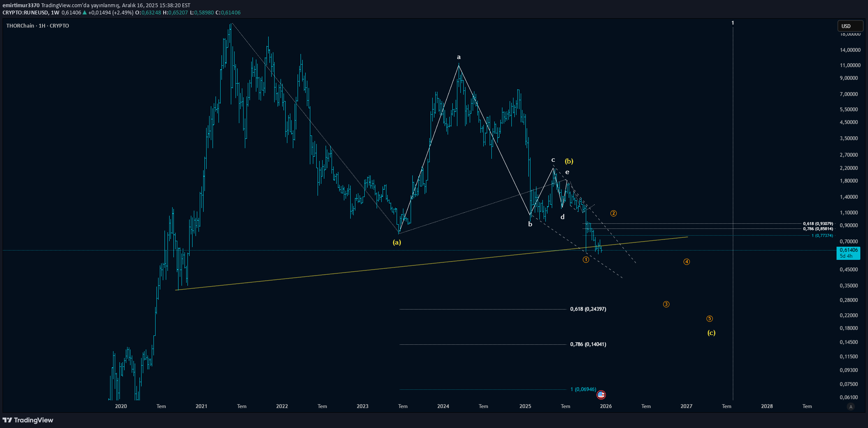
Task: Select the orange circled wave 5 marker
Action: click(709, 318)
